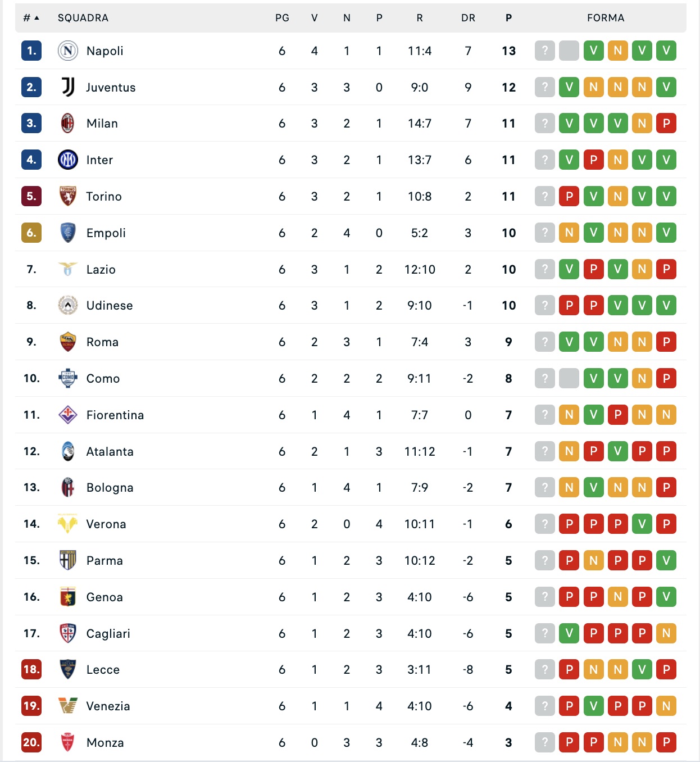Open the Fiorentina lily logo
700x762 pixels.
67,415
